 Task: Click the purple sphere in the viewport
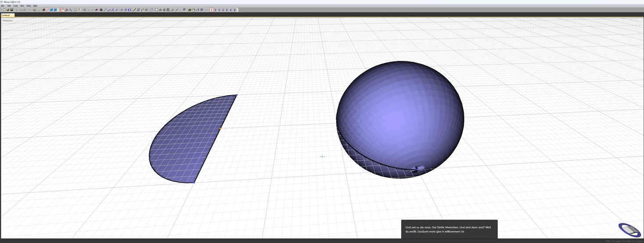(399, 114)
